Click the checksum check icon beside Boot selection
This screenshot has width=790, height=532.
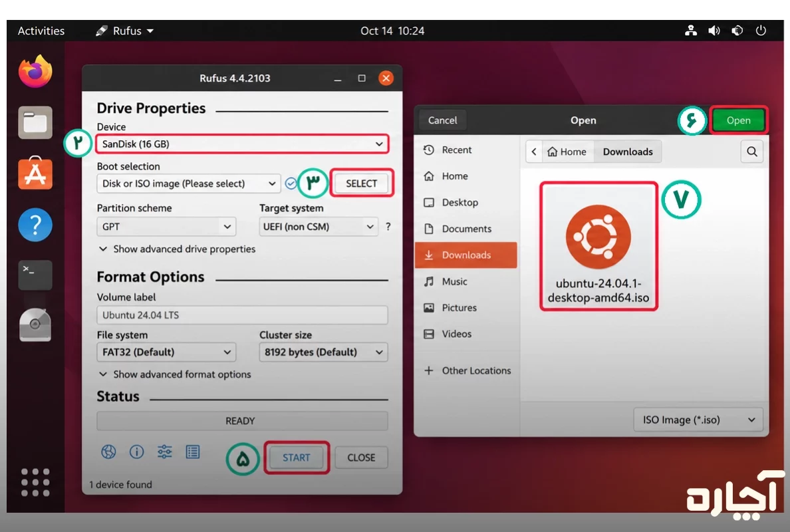click(x=291, y=184)
